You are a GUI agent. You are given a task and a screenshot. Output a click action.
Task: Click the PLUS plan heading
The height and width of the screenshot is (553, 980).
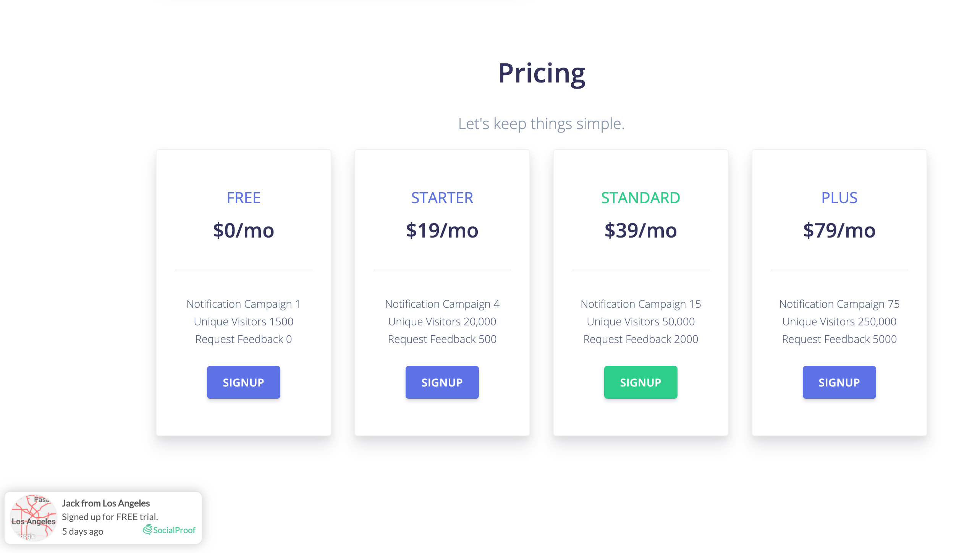pyautogui.click(x=839, y=198)
